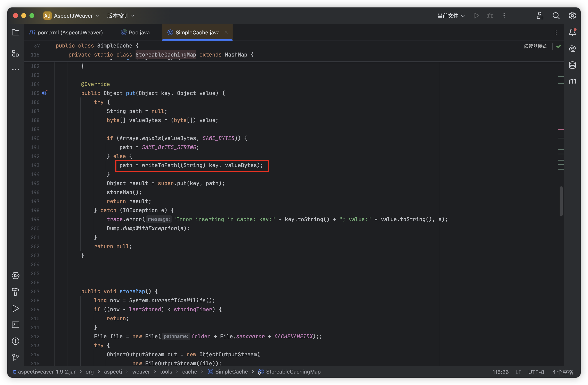Toggle 阅读器模式 reader mode
588x385 pixels.
point(535,46)
